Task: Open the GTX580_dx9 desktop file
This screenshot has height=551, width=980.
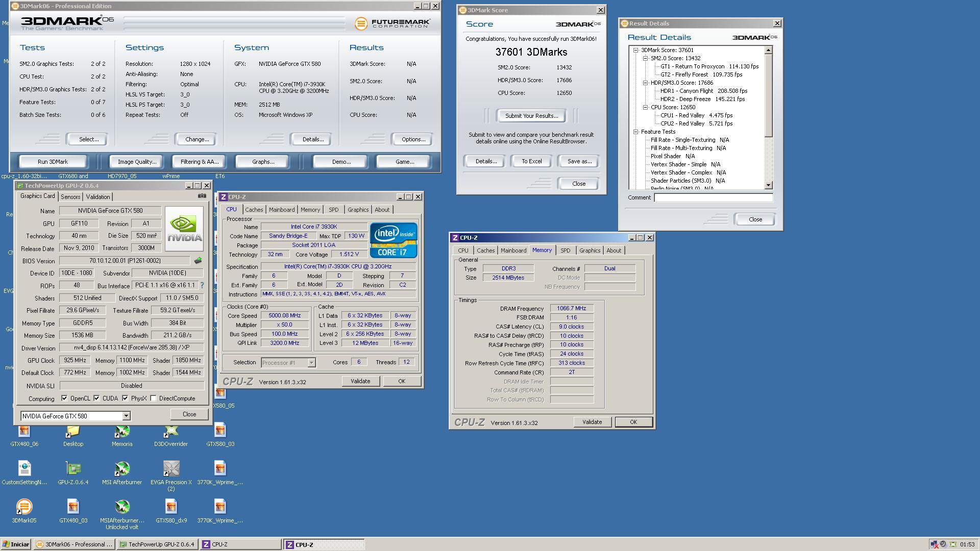Action: [171, 512]
